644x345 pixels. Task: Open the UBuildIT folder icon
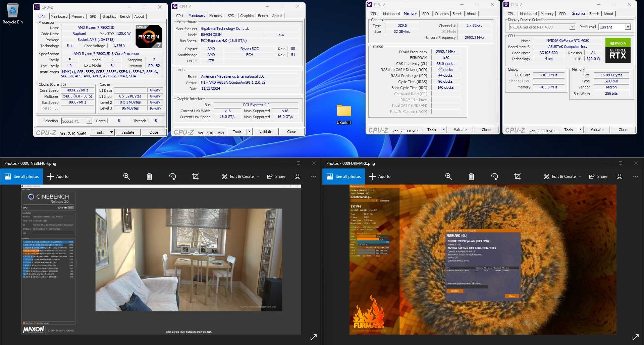(344, 114)
